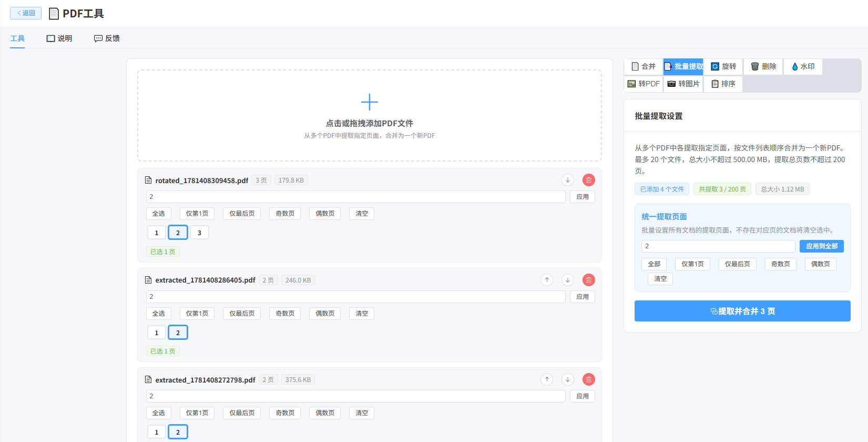Click 全选 for extracted_1781408286405.pdf
The height and width of the screenshot is (442, 868).
click(159, 314)
